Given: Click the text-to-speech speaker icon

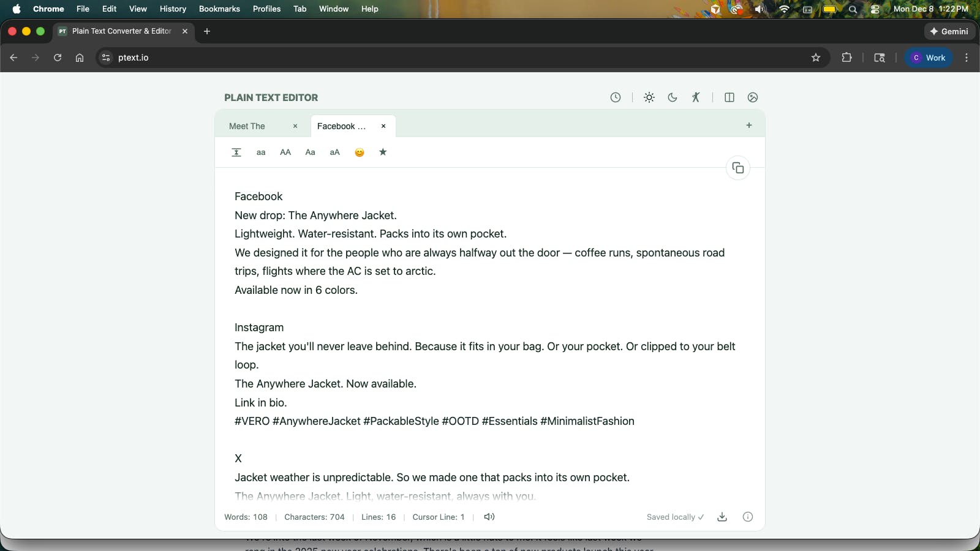Looking at the screenshot, I should click(x=489, y=517).
